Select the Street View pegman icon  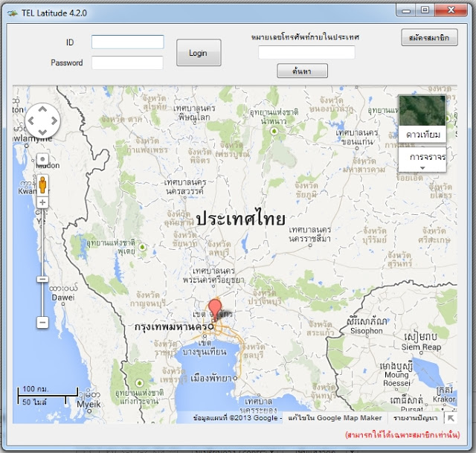[x=42, y=184]
